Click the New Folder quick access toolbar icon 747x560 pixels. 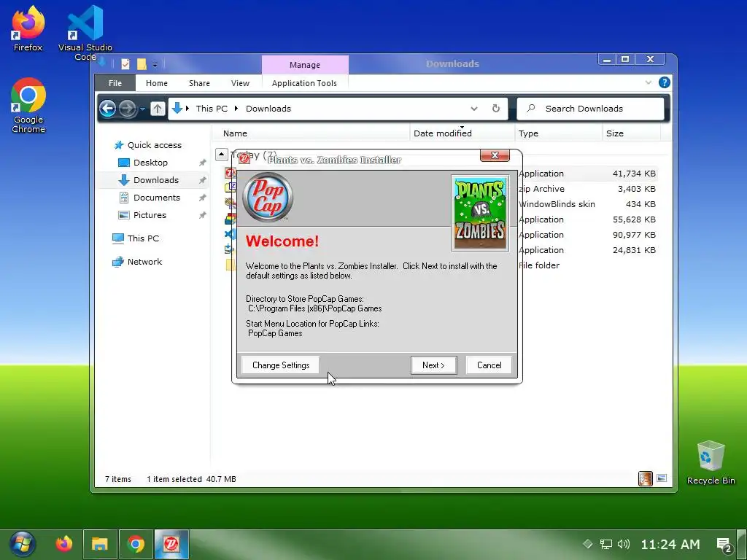pos(142,64)
